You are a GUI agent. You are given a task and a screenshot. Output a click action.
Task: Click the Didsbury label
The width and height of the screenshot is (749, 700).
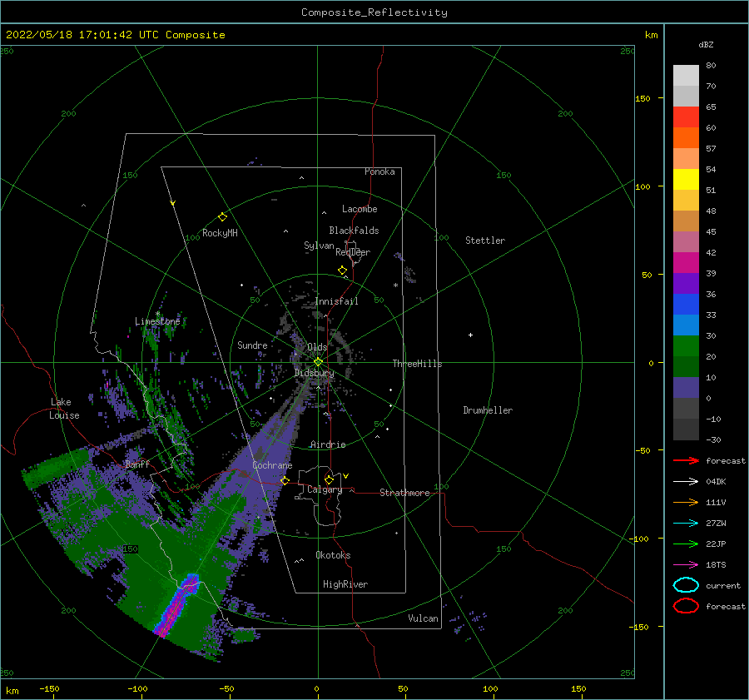314,373
